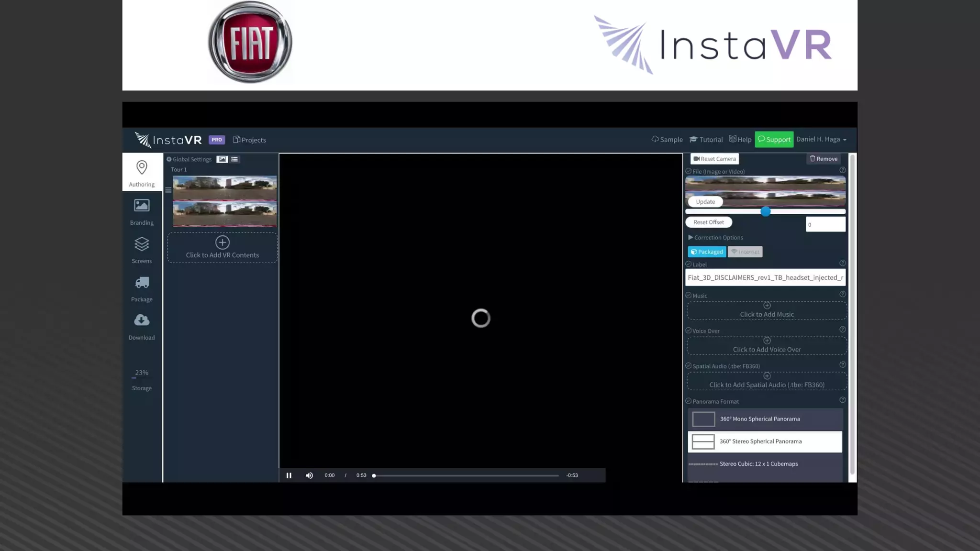Switch to thumbnail view icon
Viewport: 980px width, 551px height.
tap(222, 159)
